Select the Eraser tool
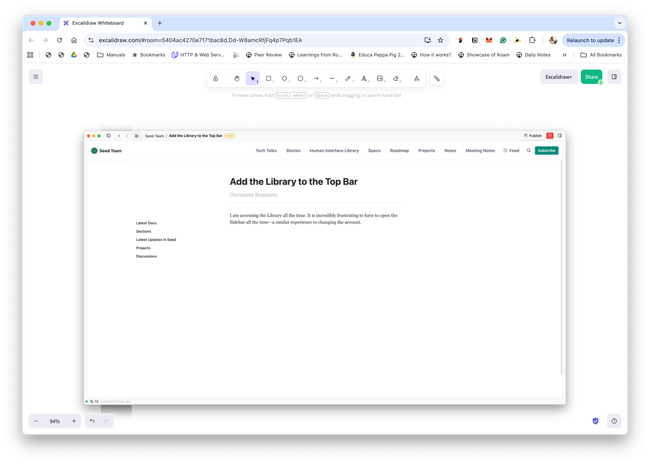650x464 pixels. coord(396,78)
